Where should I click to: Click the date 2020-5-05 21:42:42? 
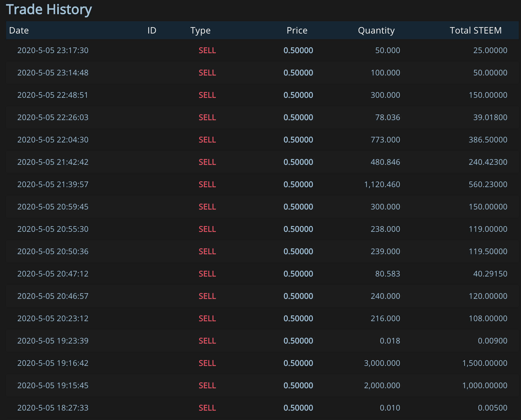point(53,162)
